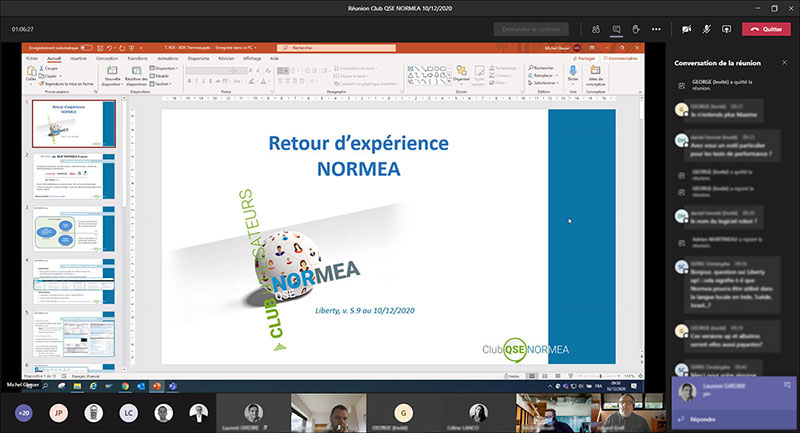Click the text Liberty, v. 5.9 au 10/12/2020
The width and height of the screenshot is (800, 433).
click(x=365, y=310)
